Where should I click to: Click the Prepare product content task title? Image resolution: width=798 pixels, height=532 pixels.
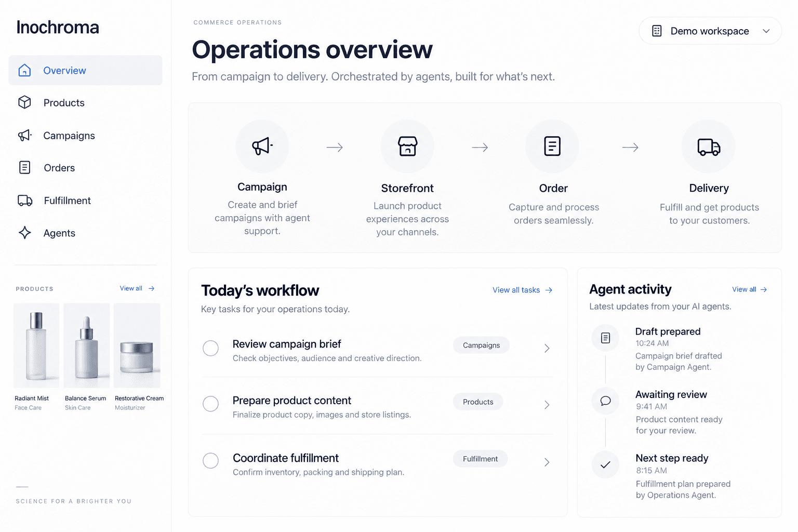click(x=292, y=401)
